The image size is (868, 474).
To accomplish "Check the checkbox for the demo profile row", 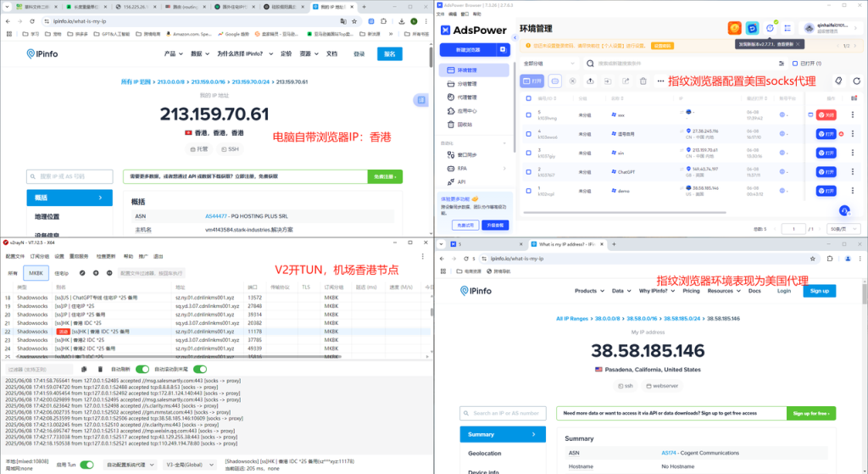I will (x=529, y=191).
